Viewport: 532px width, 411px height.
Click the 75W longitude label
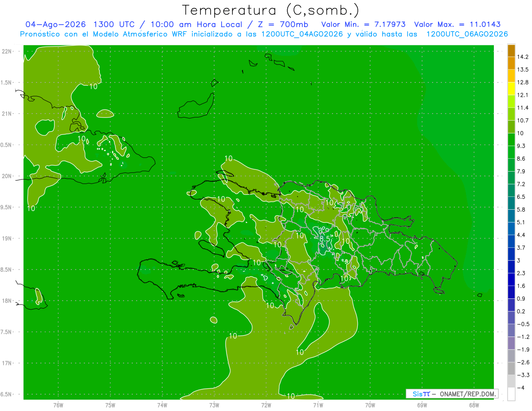coord(110,405)
